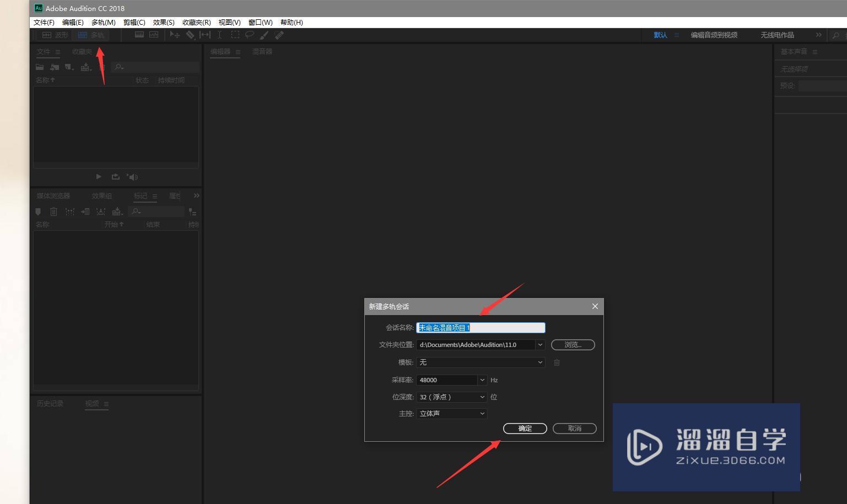Switch to 媒体浏览器 tab
Image resolution: width=847 pixels, height=504 pixels.
[53, 196]
